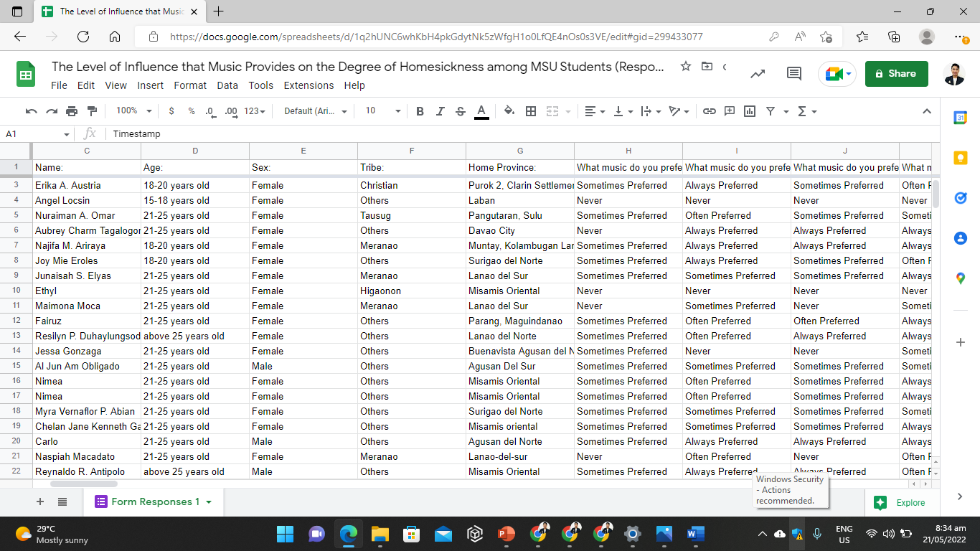Open the more number formats dropdown

point(255,111)
